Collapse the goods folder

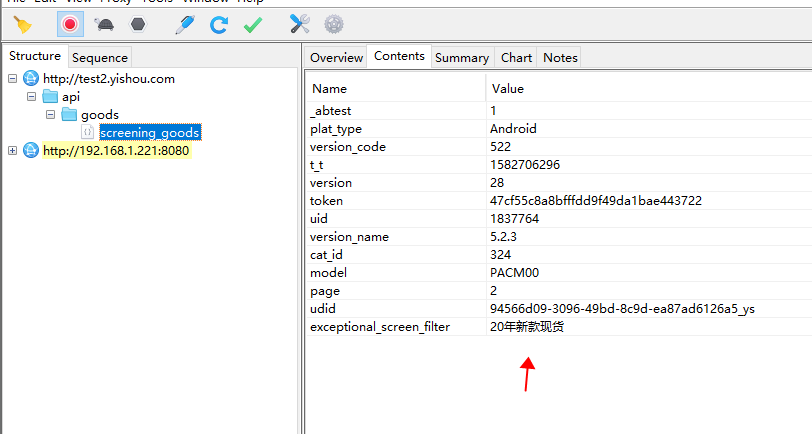click(x=50, y=114)
